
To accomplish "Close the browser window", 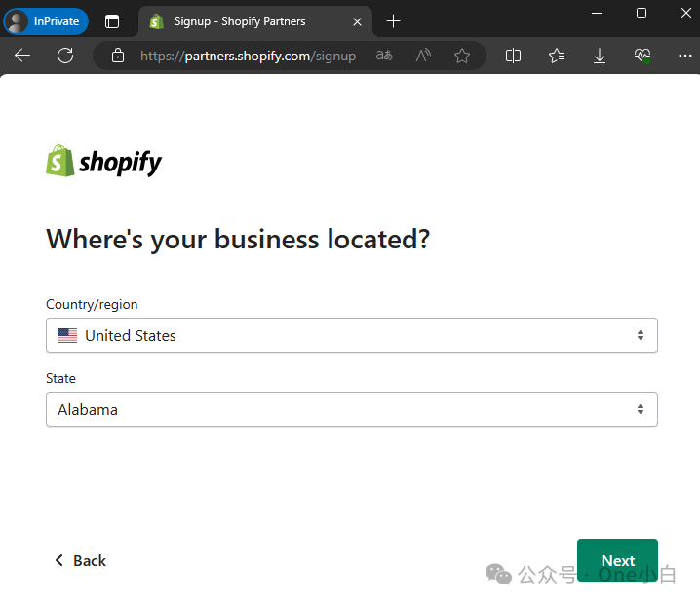I will tap(686, 13).
